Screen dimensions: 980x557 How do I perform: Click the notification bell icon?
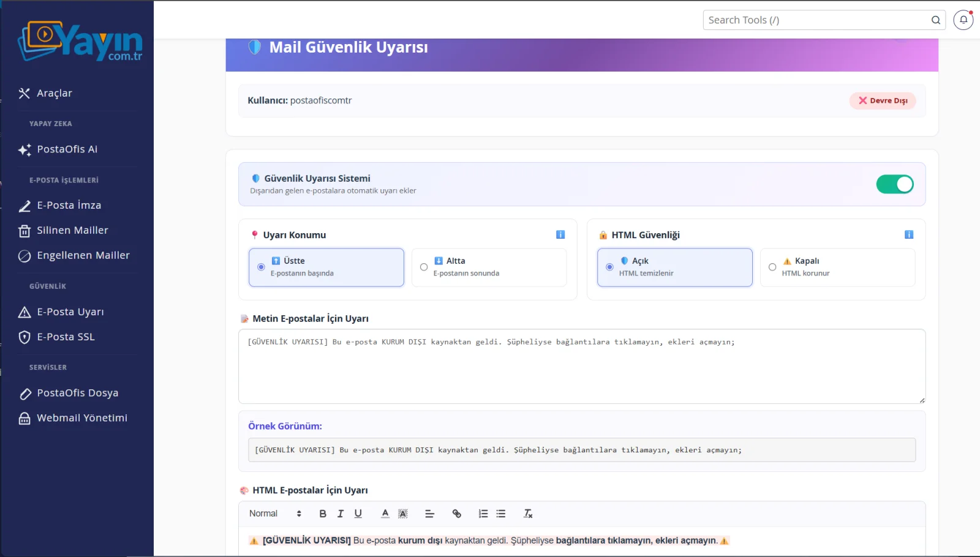click(963, 20)
